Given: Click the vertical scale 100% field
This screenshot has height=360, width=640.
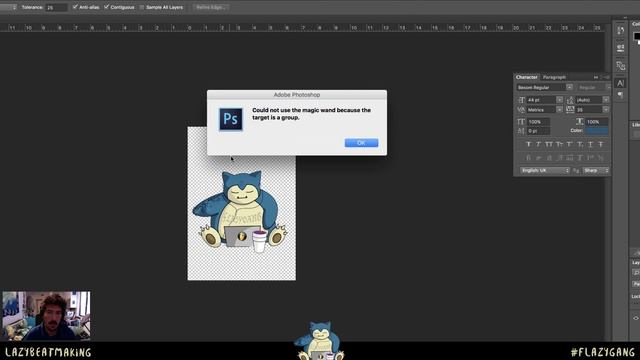Looking at the screenshot, I should click(x=538, y=122).
